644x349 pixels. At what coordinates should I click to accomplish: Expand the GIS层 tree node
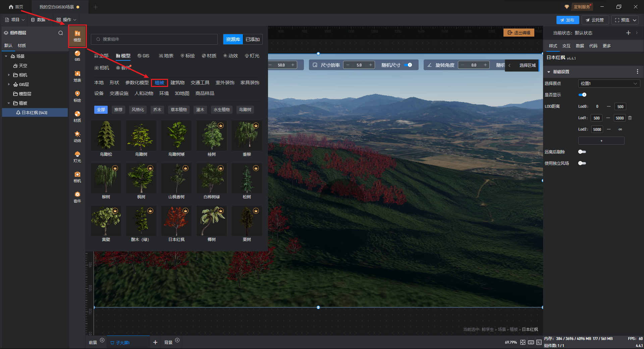[9, 84]
